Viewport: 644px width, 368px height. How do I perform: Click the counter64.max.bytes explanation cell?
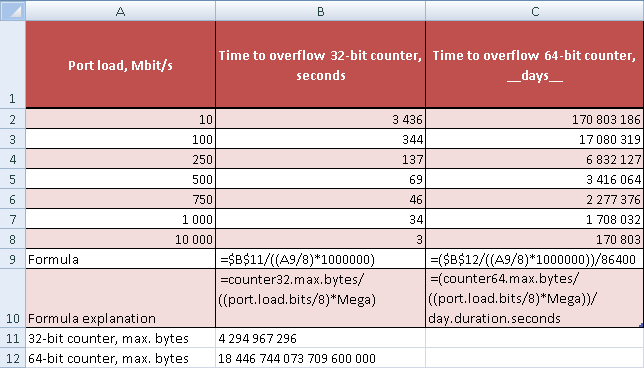[535, 298]
